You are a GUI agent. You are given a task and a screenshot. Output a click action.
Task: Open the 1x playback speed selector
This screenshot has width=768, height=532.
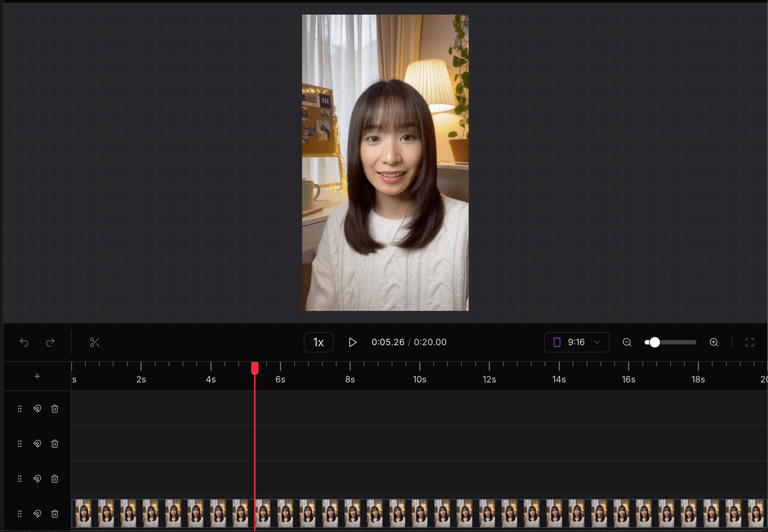[x=318, y=342]
